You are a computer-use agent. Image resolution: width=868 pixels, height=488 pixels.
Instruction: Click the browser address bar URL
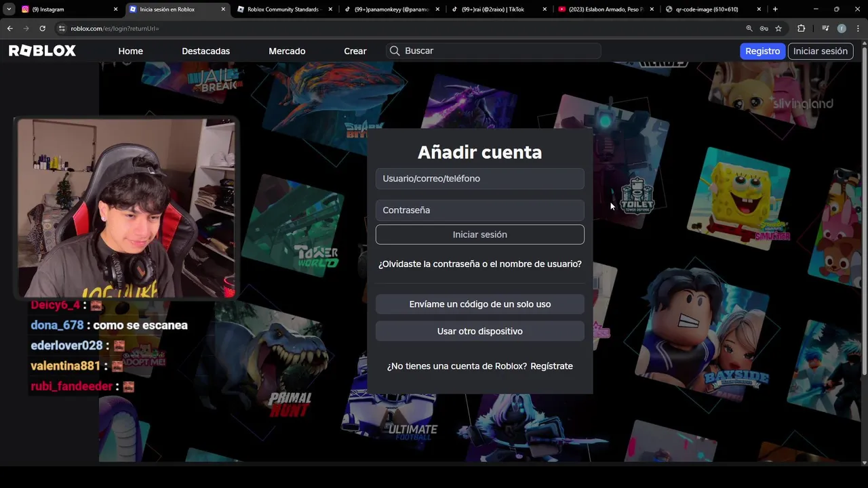pyautogui.click(x=115, y=28)
